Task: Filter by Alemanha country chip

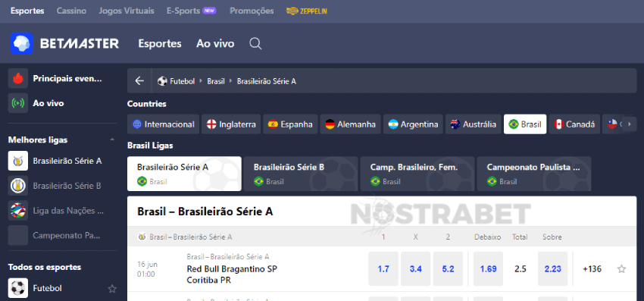Action: click(x=350, y=124)
